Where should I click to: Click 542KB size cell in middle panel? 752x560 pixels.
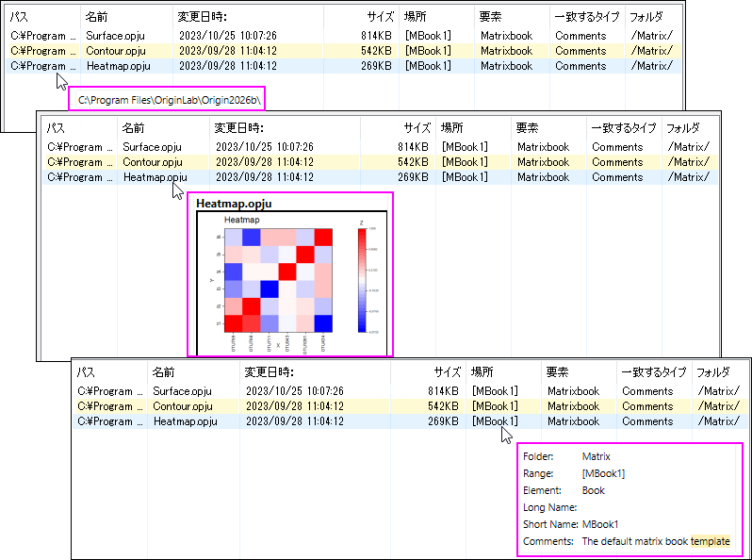click(x=413, y=162)
